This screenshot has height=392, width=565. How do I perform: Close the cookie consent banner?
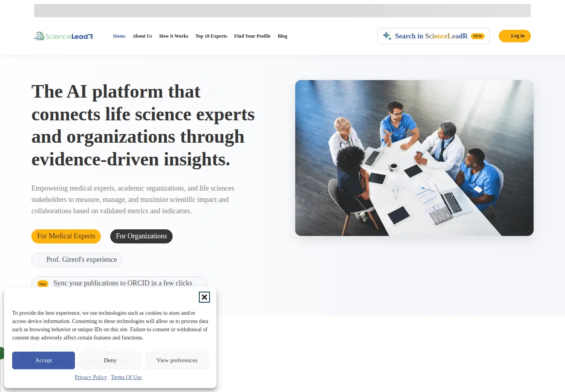click(x=204, y=297)
